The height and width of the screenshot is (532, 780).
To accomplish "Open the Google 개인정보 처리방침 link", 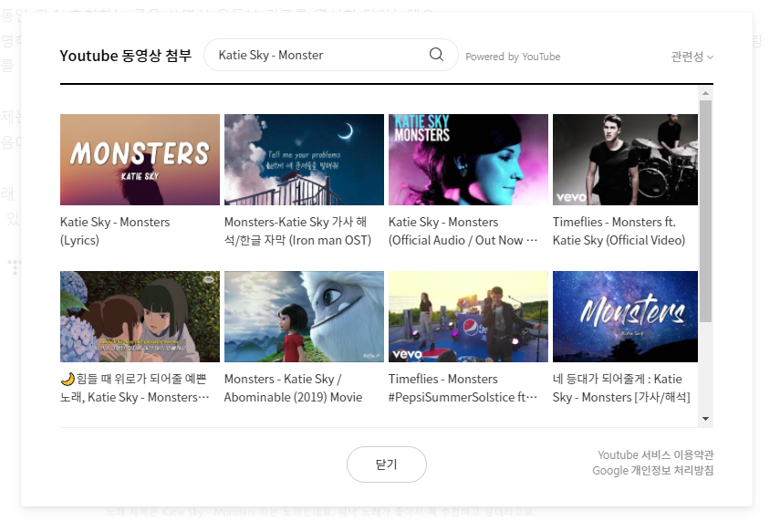I will (x=652, y=470).
